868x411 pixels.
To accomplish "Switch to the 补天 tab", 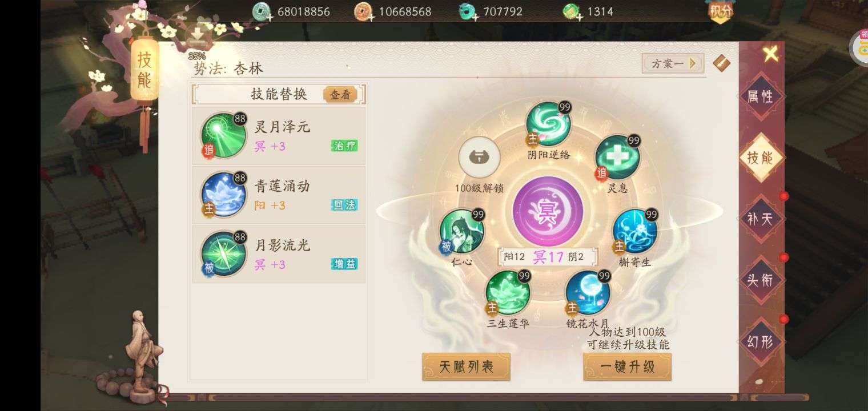I will (x=759, y=219).
